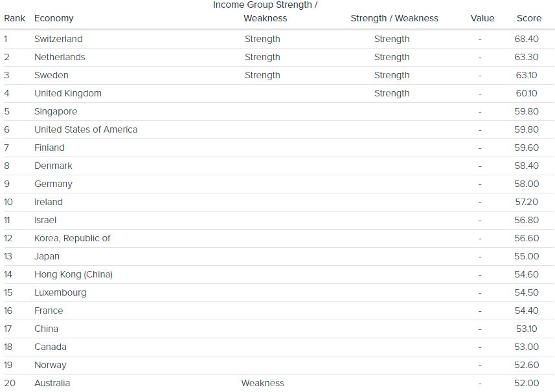Image resolution: width=555 pixels, height=392 pixels.
Task: Click the Weakness label in Australia's row
Action: 262,383
